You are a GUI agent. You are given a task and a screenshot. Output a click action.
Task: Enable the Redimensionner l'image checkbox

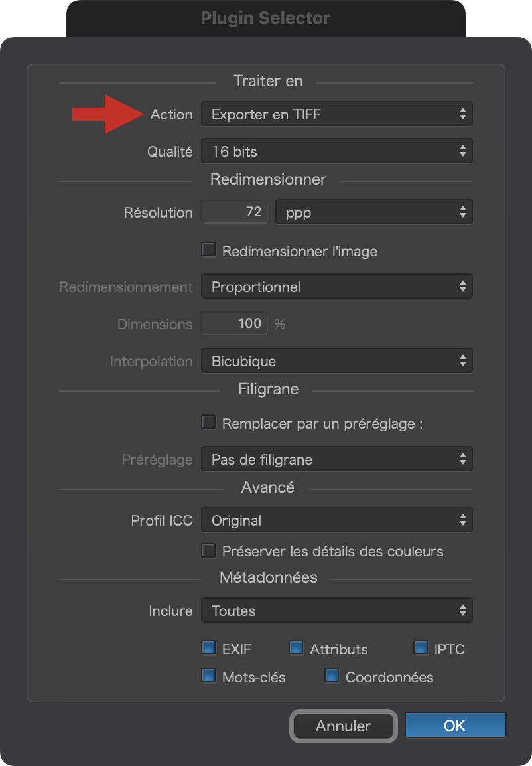[x=209, y=250]
